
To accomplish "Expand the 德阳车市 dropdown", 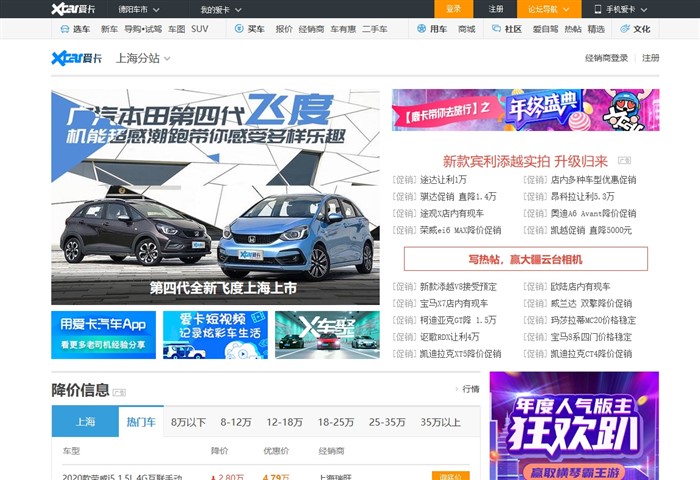I will (x=139, y=9).
